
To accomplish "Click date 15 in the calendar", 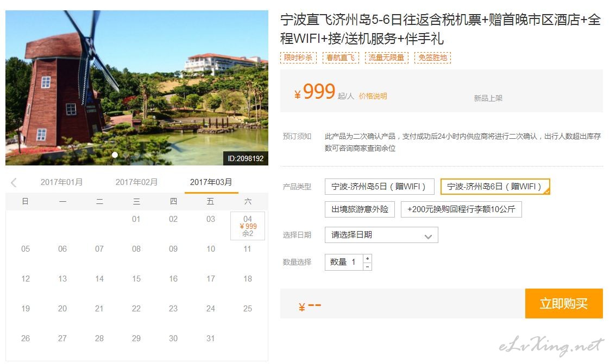I will (136, 279).
